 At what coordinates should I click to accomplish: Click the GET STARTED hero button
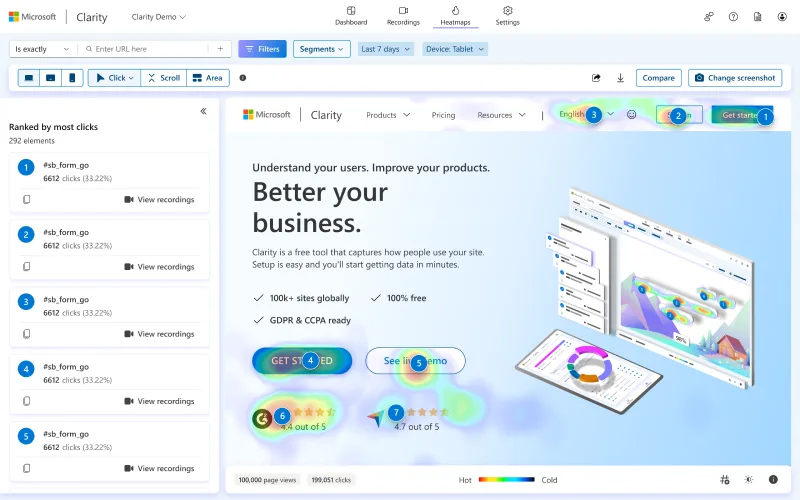tap(302, 361)
